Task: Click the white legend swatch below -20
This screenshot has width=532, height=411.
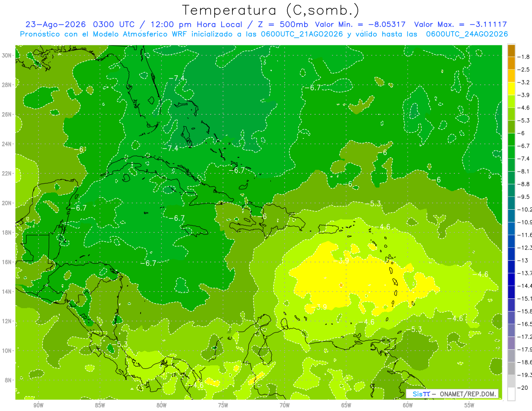Action: pyautogui.click(x=511, y=394)
